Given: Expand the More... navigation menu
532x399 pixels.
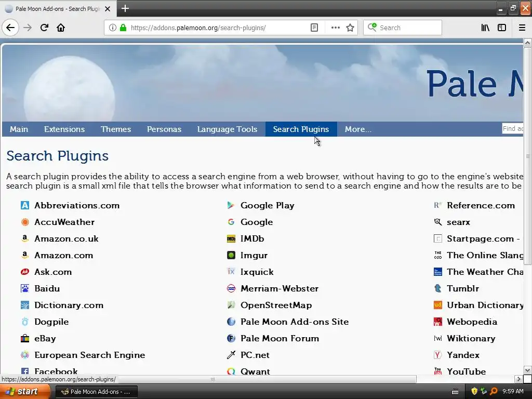Looking at the screenshot, I should click(x=358, y=129).
